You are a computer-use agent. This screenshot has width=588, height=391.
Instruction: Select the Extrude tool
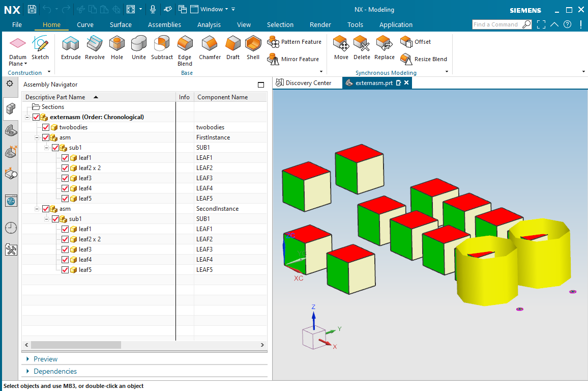[71, 48]
